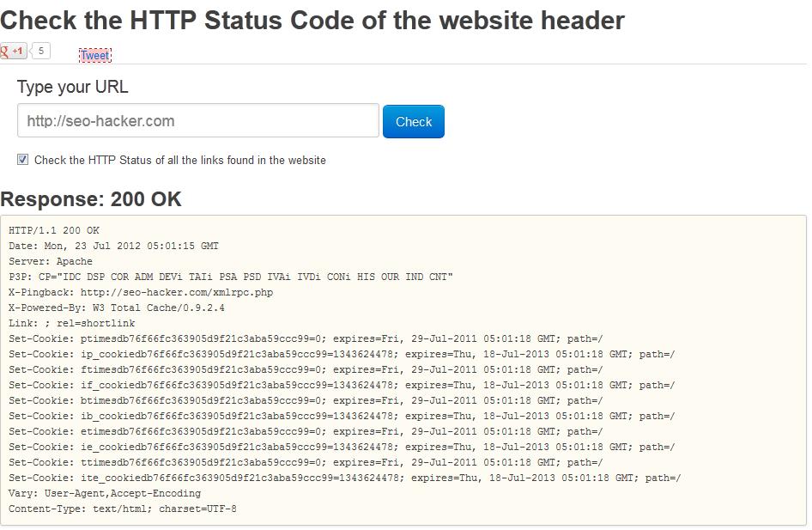
Task: Click the Google +1 button
Action: click(13, 52)
